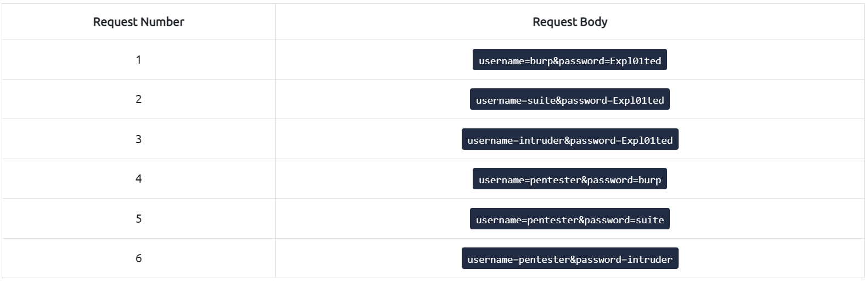
Task: Click password value 'burp' in request 4 body
Action: (649, 180)
